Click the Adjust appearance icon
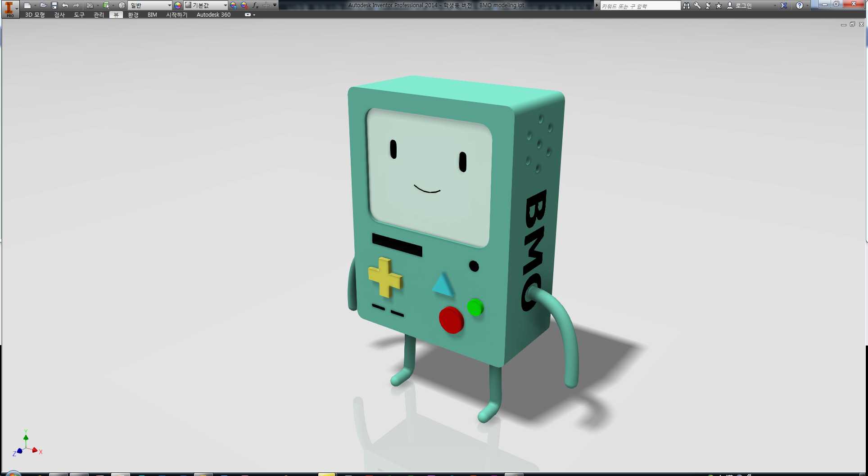Viewport: 868px width, 476px height. coord(233,5)
